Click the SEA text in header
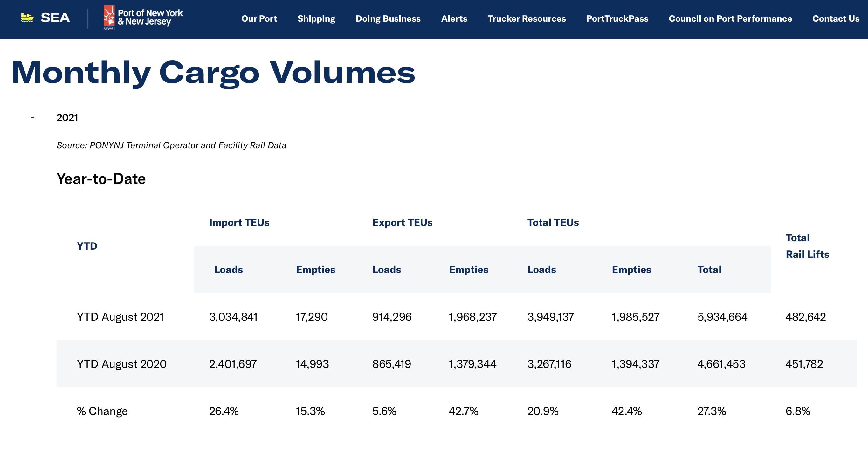This screenshot has width=868, height=457. (55, 18)
